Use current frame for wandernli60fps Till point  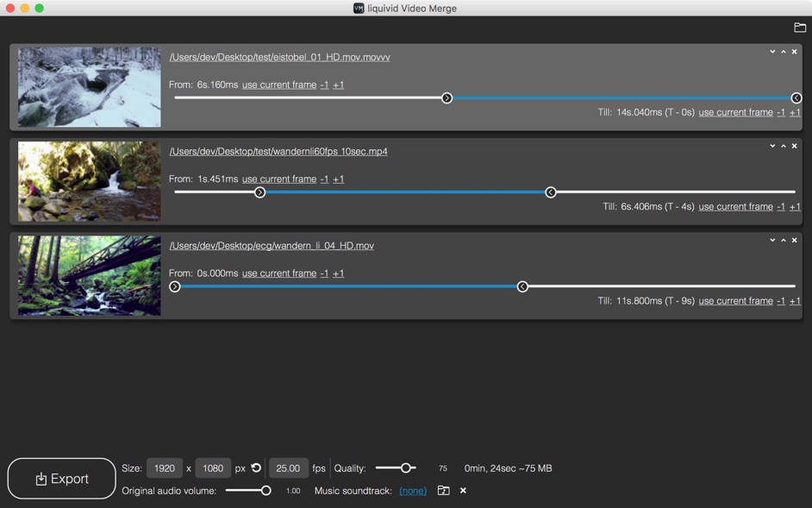tap(735, 206)
